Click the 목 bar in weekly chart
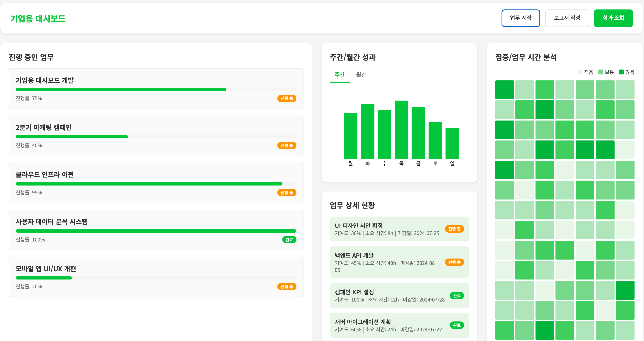The height and width of the screenshot is (341, 644). coord(401,130)
